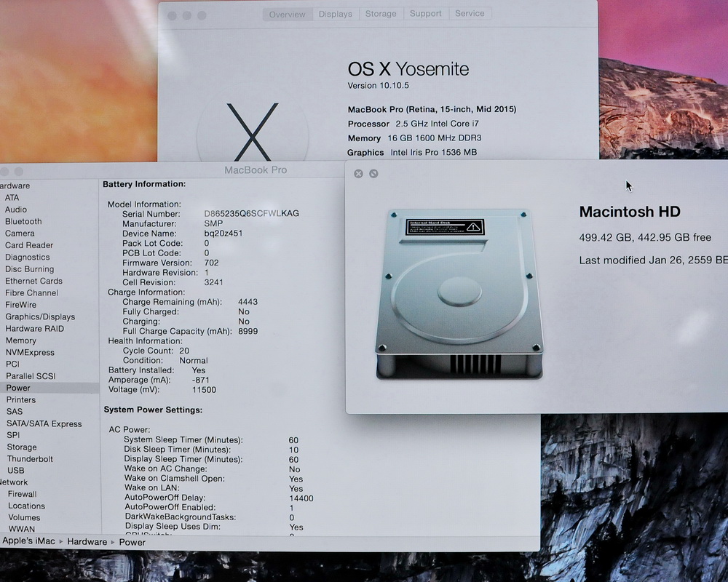Select Bluetooth in the sidebar
The height and width of the screenshot is (582, 728).
click(x=23, y=221)
